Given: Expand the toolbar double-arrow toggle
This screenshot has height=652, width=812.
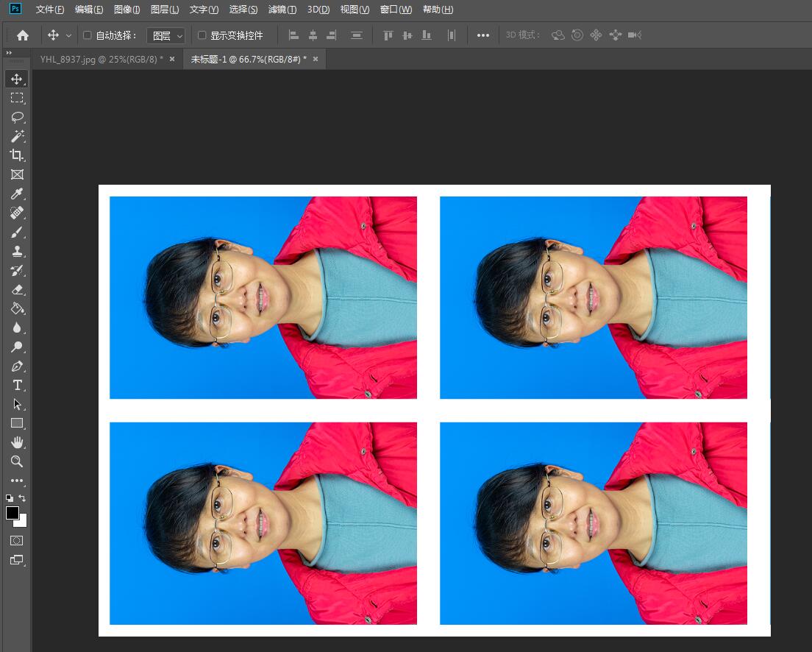Looking at the screenshot, I should (x=9, y=53).
